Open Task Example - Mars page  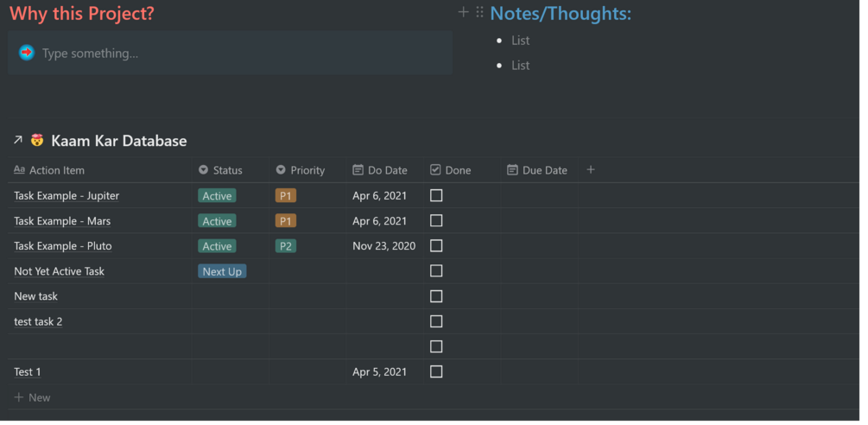tap(62, 221)
